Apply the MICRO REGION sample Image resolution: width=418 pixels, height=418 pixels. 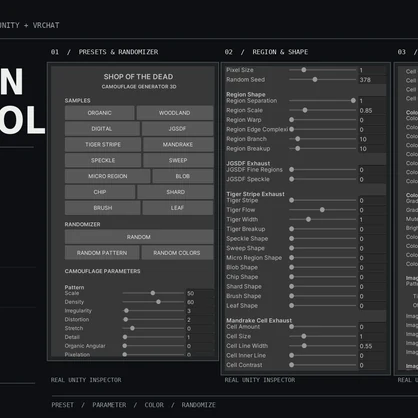(x=108, y=176)
